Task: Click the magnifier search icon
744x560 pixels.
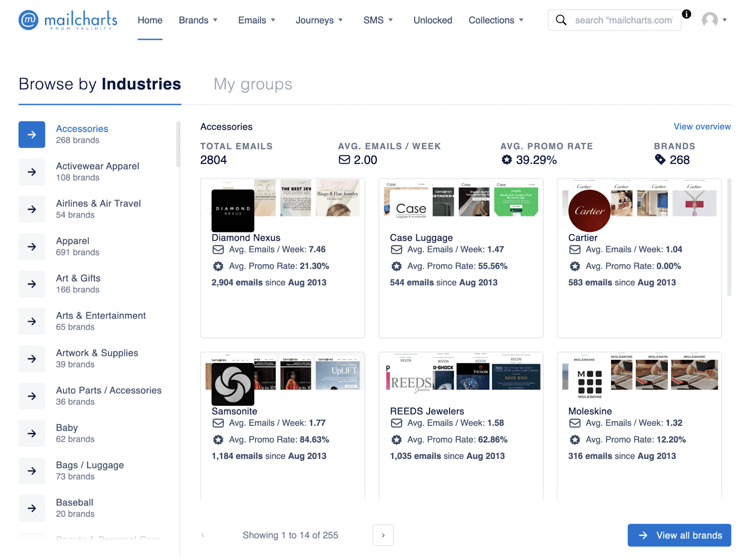Action: (561, 20)
